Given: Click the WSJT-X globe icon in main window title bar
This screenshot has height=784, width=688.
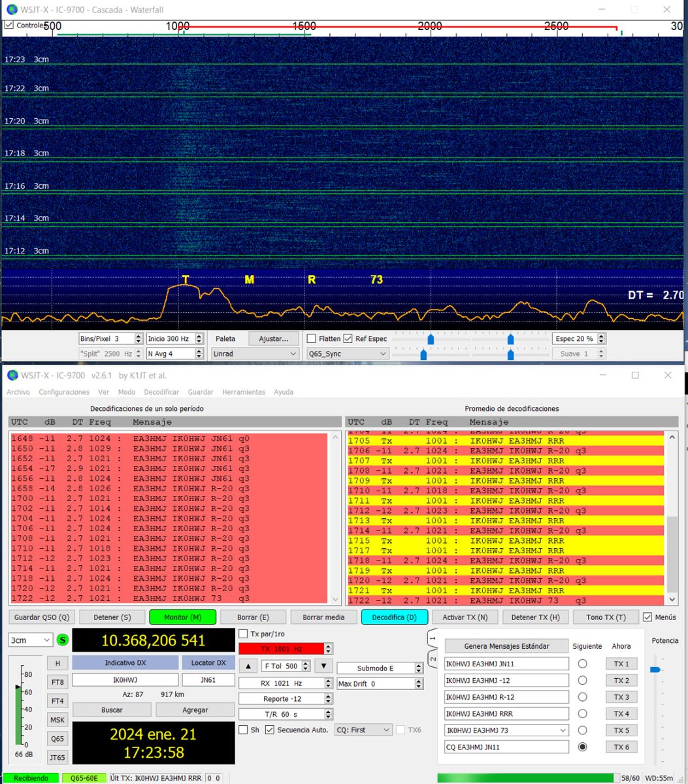Looking at the screenshot, I should point(12,376).
